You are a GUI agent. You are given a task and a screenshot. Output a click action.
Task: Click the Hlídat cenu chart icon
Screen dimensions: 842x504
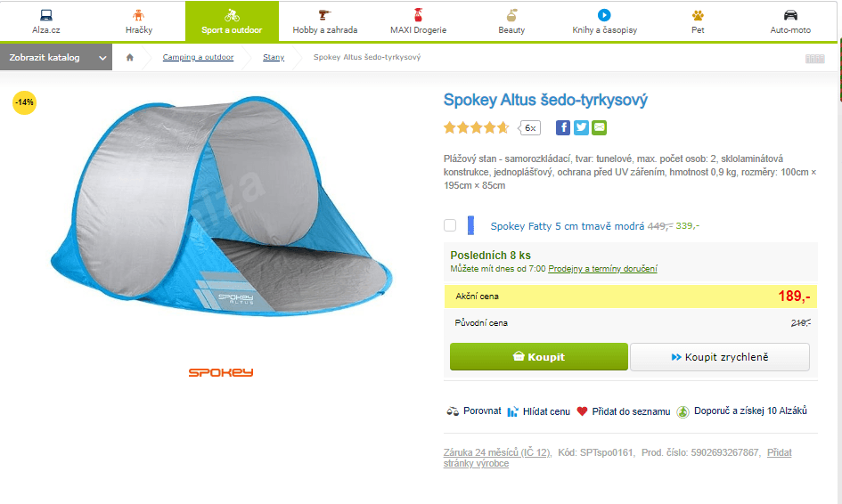tap(513, 411)
